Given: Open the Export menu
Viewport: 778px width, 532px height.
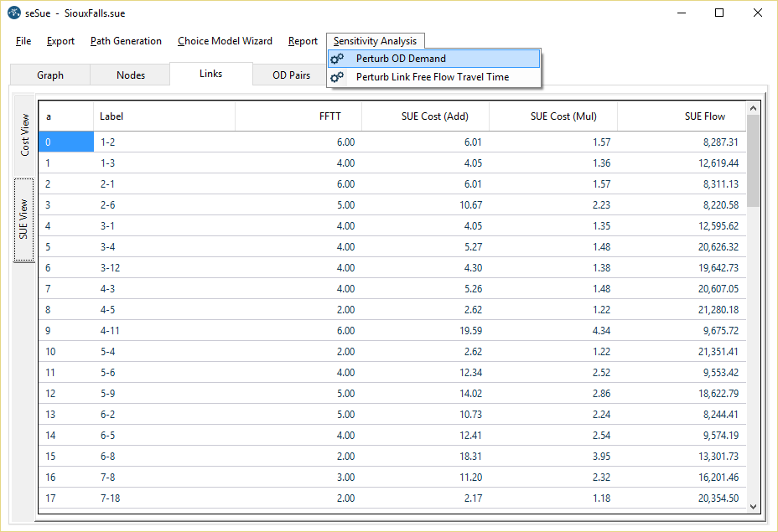Looking at the screenshot, I should click(x=60, y=41).
